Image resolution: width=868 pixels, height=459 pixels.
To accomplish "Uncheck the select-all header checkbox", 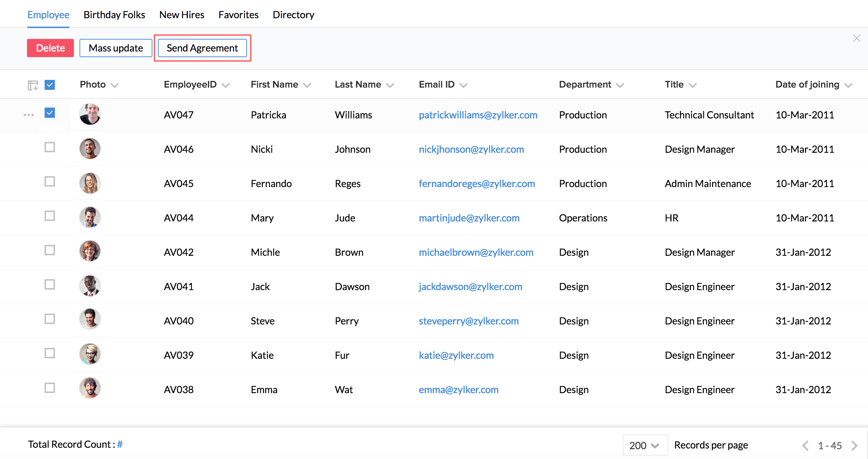I will (50, 85).
